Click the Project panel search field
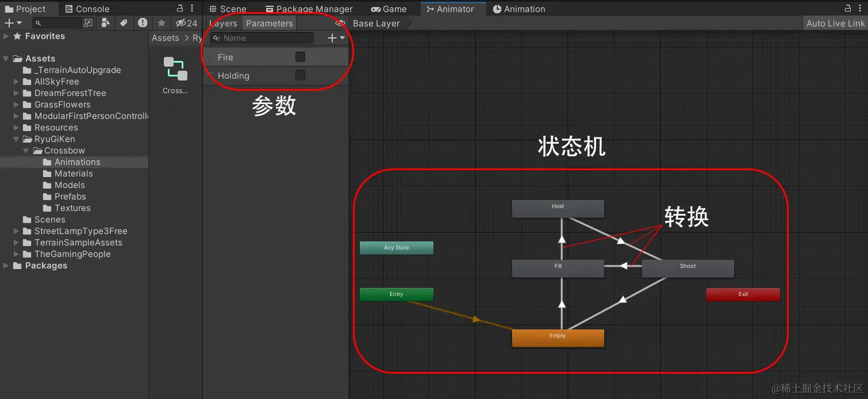The height and width of the screenshot is (399, 868). pos(57,23)
